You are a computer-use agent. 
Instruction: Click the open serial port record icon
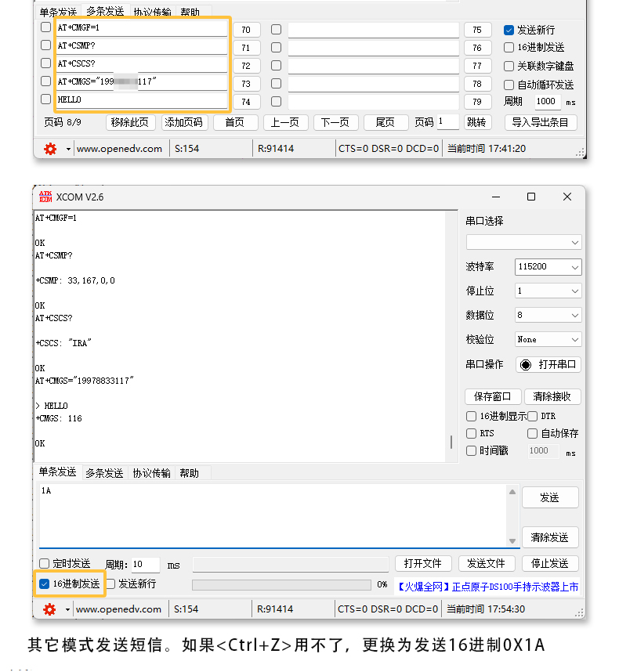pyautogui.click(x=526, y=364)
